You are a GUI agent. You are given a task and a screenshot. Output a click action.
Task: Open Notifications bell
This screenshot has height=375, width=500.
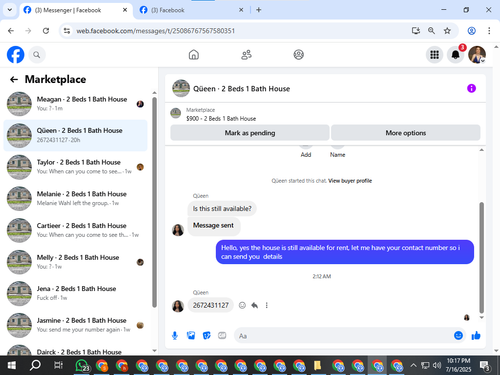tap(456, 55)
